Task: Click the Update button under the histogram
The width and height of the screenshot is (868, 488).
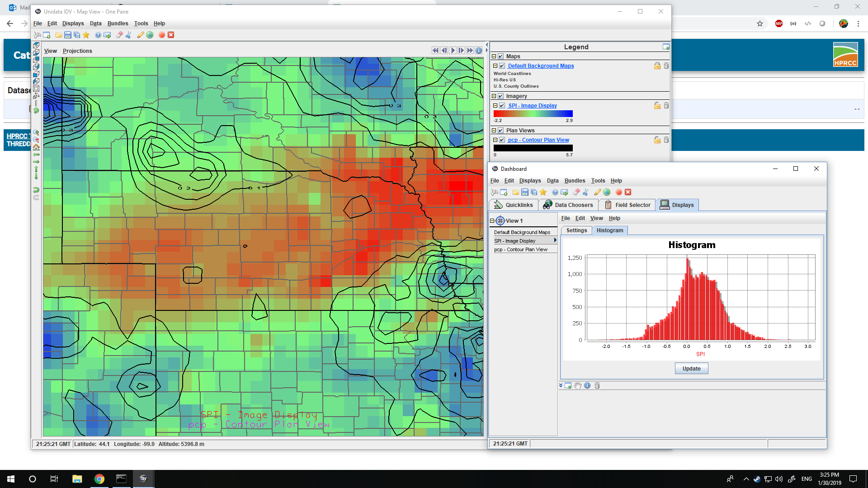Action: pyautogui.click(x=691, y=369)
